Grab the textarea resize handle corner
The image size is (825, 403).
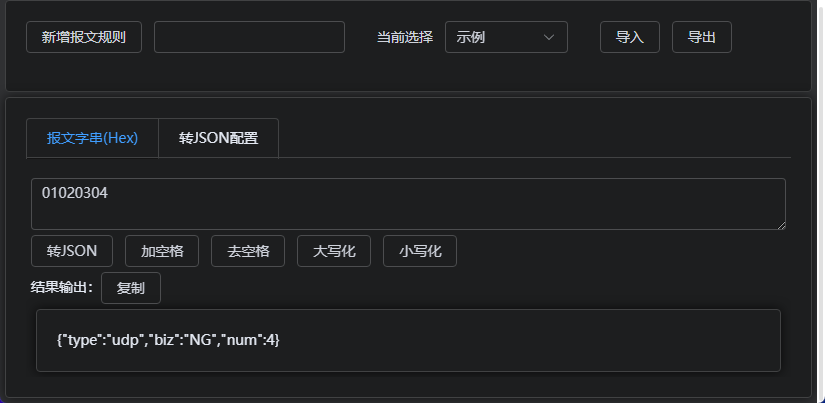[781, 225]
